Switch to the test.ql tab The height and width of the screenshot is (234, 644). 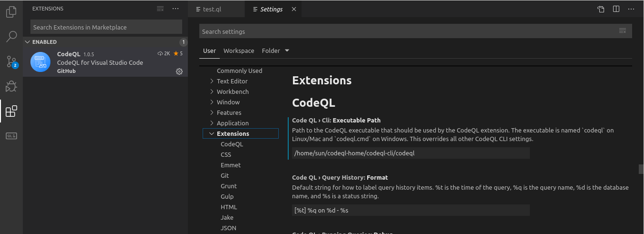point(212,9)
